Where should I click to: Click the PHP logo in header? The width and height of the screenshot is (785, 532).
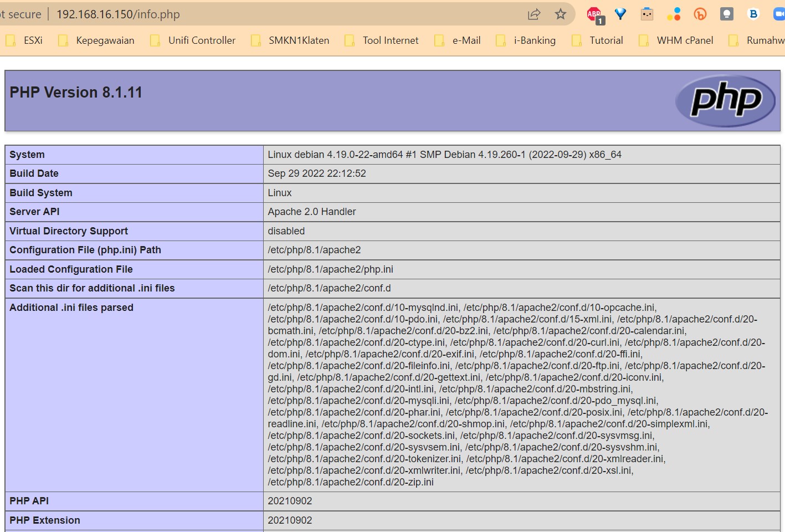click(725, 100)
